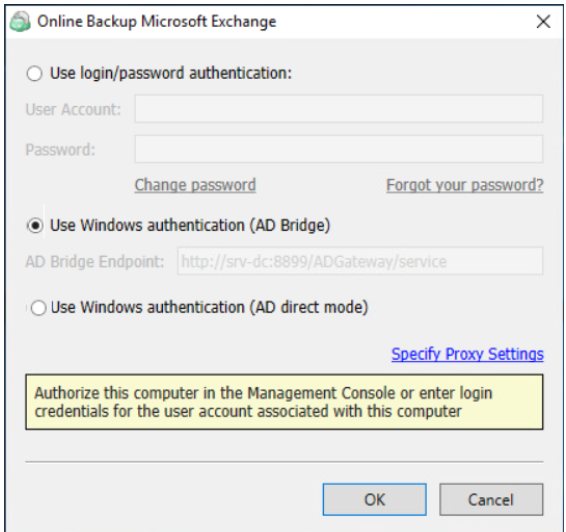
Task: Close the Online Backup Microsoft Exchange dialog
Action: click(x=543, y=21)
